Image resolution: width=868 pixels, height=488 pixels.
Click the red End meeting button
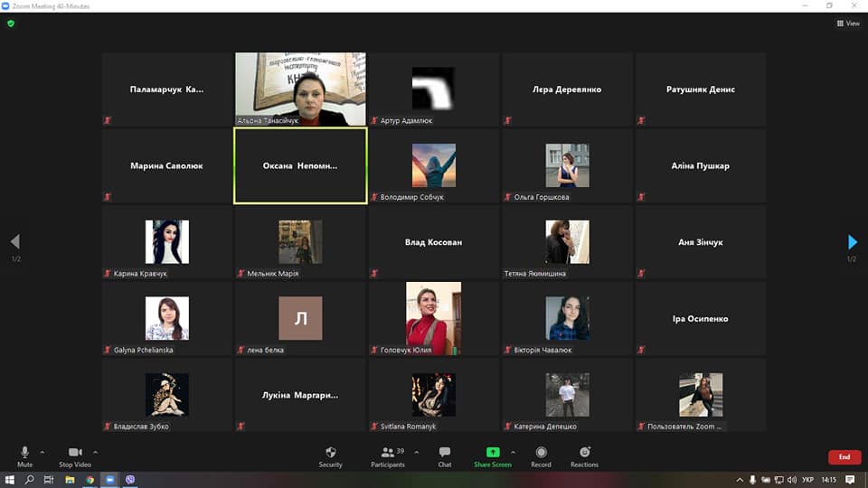click(844, 457)
